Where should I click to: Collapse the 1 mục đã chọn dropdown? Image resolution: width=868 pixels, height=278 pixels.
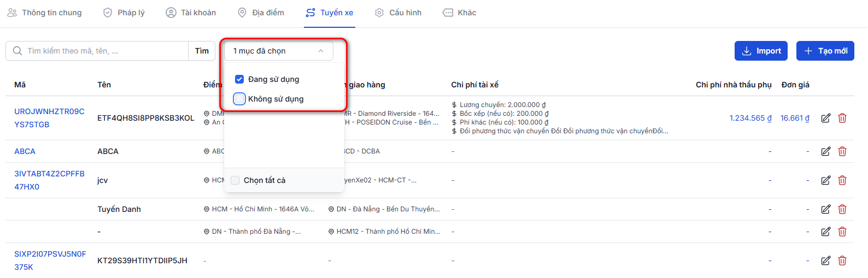click(x=279, y=51)
